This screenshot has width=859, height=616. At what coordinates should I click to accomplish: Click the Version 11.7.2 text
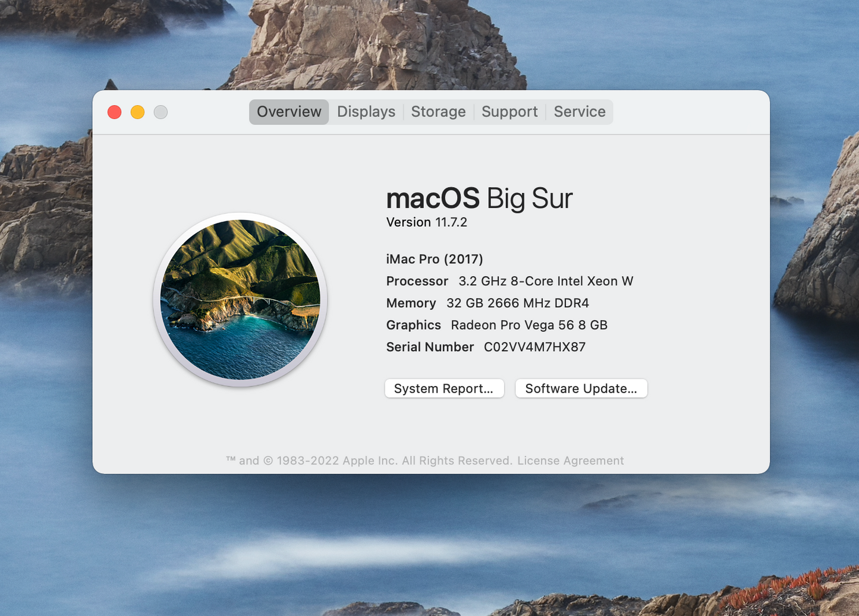click(427, 222)
